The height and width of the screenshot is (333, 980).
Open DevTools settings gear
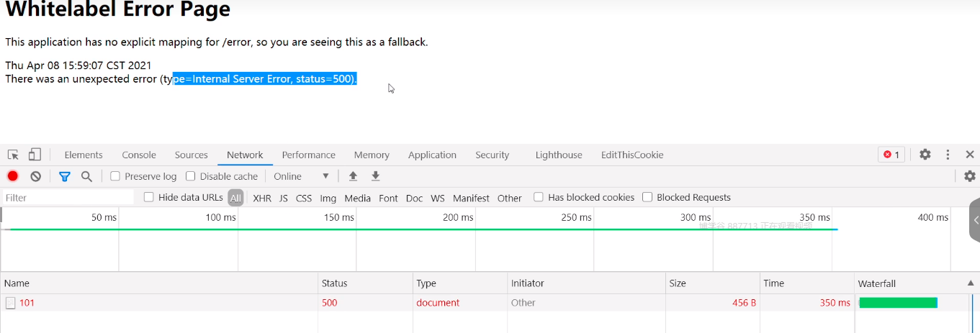[x=925, y=155]
